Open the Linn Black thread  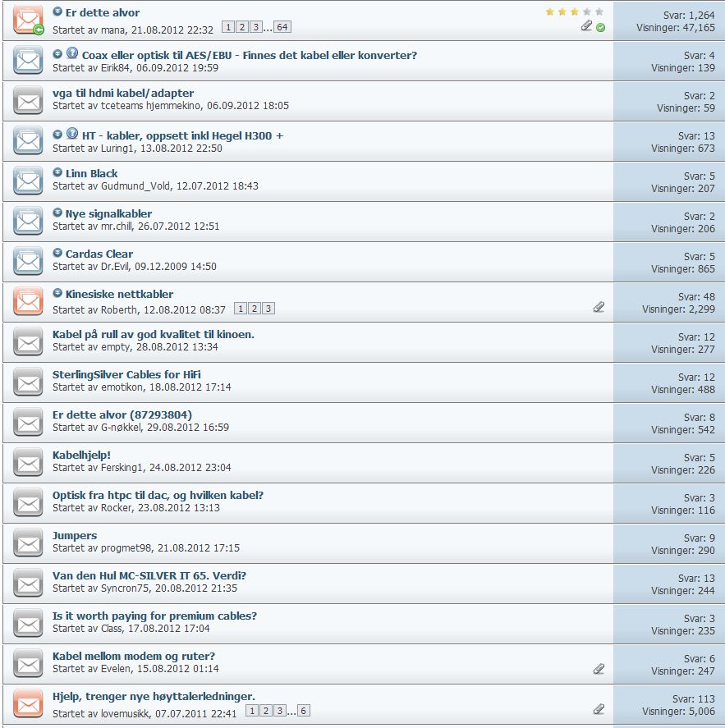tap(91, 173)
